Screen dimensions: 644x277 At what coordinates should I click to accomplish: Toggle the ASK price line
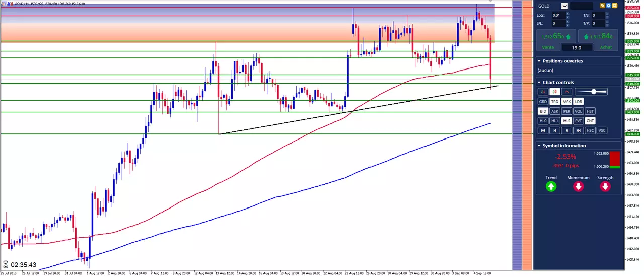point(555,111)
